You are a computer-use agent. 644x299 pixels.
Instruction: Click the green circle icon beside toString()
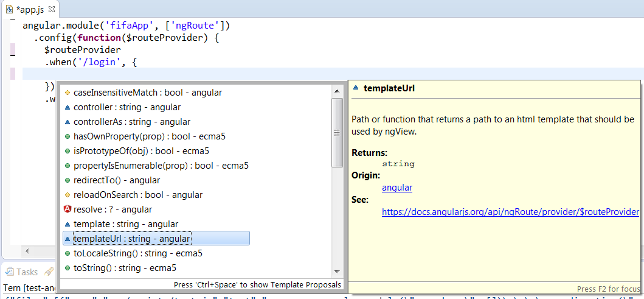tap(68, 269)
